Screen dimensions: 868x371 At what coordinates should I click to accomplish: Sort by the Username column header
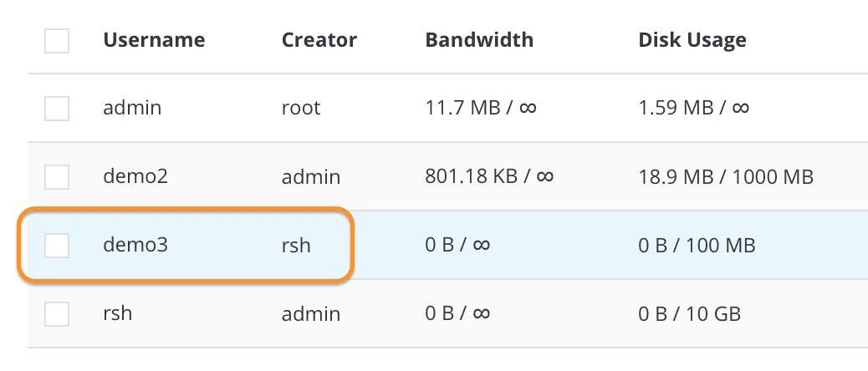coord(154,40)
